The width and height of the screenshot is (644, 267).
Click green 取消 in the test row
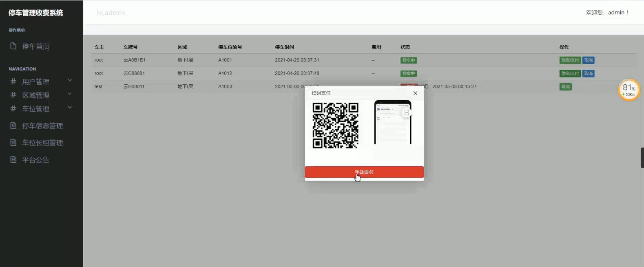point(565,87)
